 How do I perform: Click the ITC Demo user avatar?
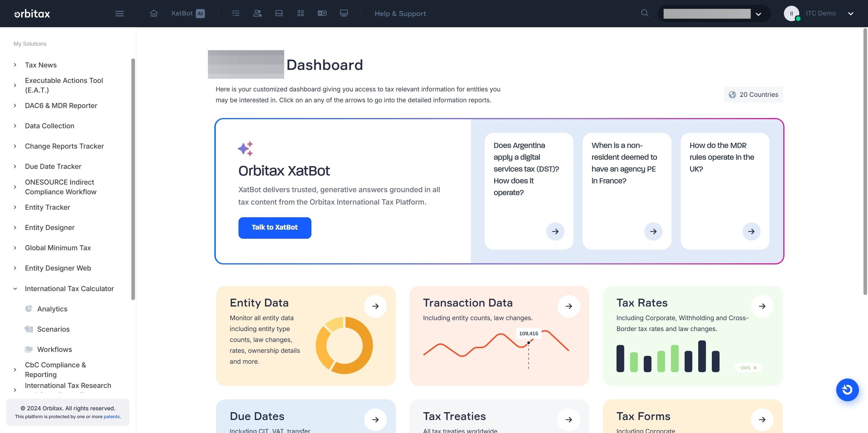(791, 14)
